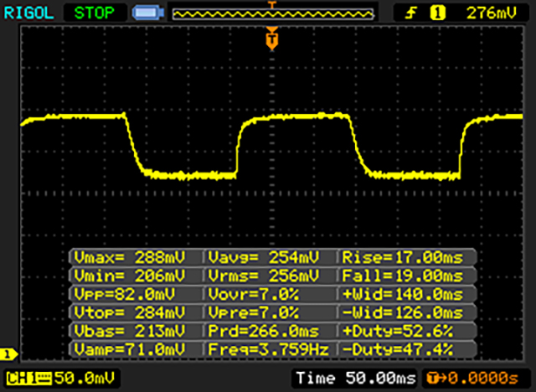Click the trigger channel 1 badge
Image resolution: width=536 pixels, height=392 pixels.
point(437,13)
